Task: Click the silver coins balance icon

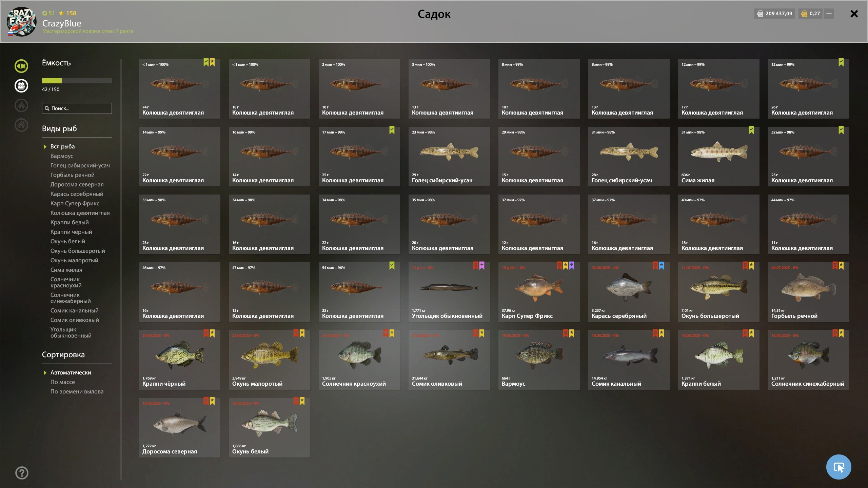Action: click(x=760, y=14)
